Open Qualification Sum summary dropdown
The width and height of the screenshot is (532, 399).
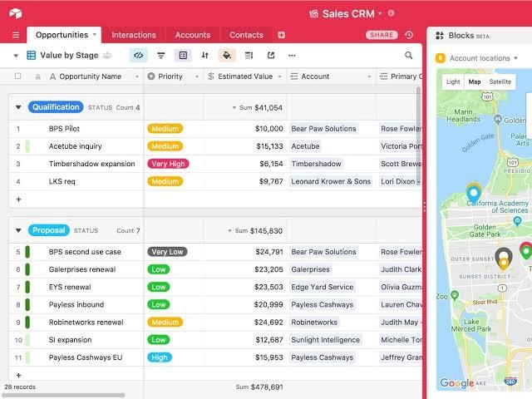pyautogui.click(x=234, y=107)
